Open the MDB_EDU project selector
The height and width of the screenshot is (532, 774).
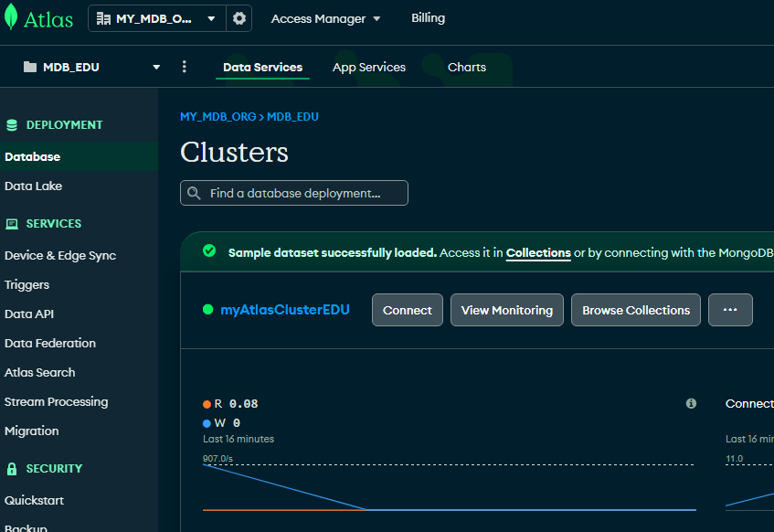(91, 67)
